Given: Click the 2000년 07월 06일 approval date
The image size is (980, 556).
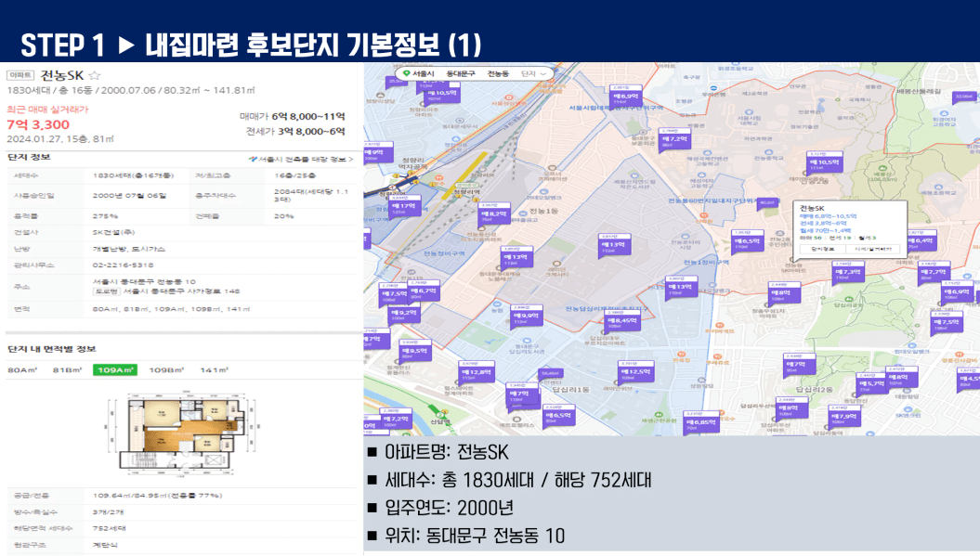Looking at the screenshot, I should (129, 196).
